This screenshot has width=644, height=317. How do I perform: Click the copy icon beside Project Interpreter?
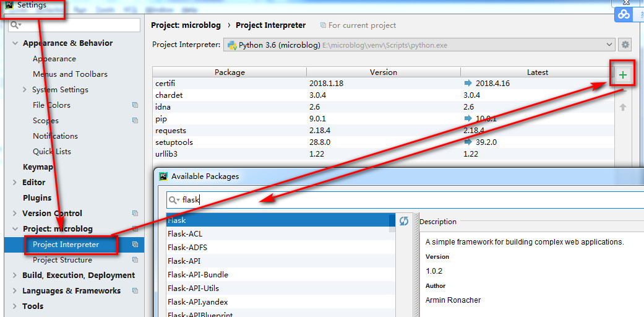pos(135,244)
